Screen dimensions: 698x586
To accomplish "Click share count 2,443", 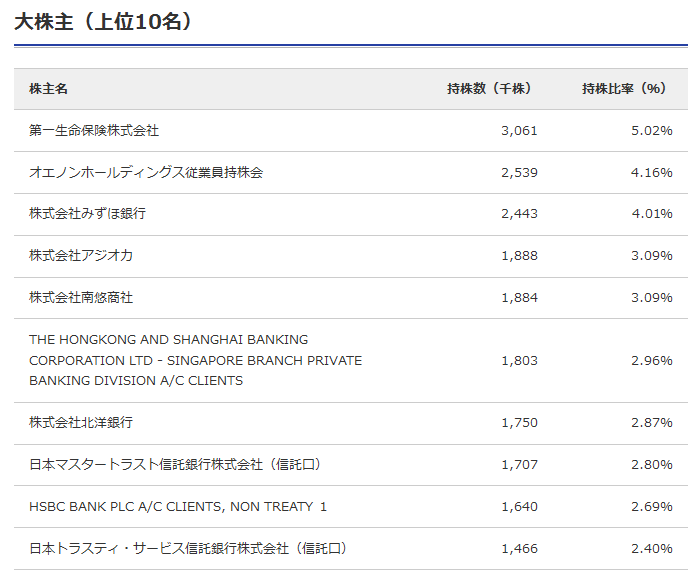I will coord(519,214).
